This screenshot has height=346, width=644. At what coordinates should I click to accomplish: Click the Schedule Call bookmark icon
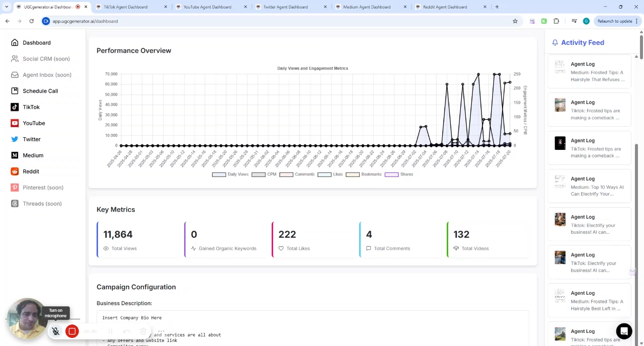(15, 91)
